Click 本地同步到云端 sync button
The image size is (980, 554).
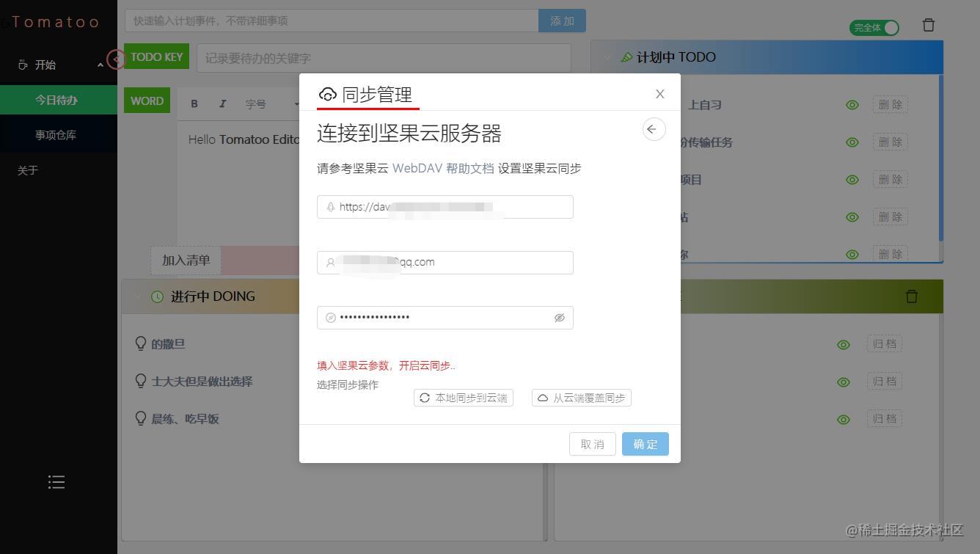coord(464,398)
